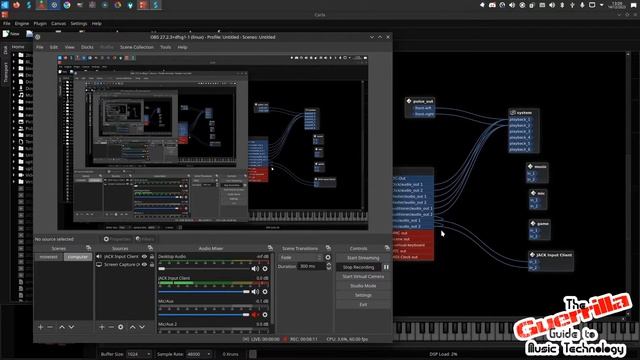
Task: Open Carla Plugin menu
Action: point(40,24)
